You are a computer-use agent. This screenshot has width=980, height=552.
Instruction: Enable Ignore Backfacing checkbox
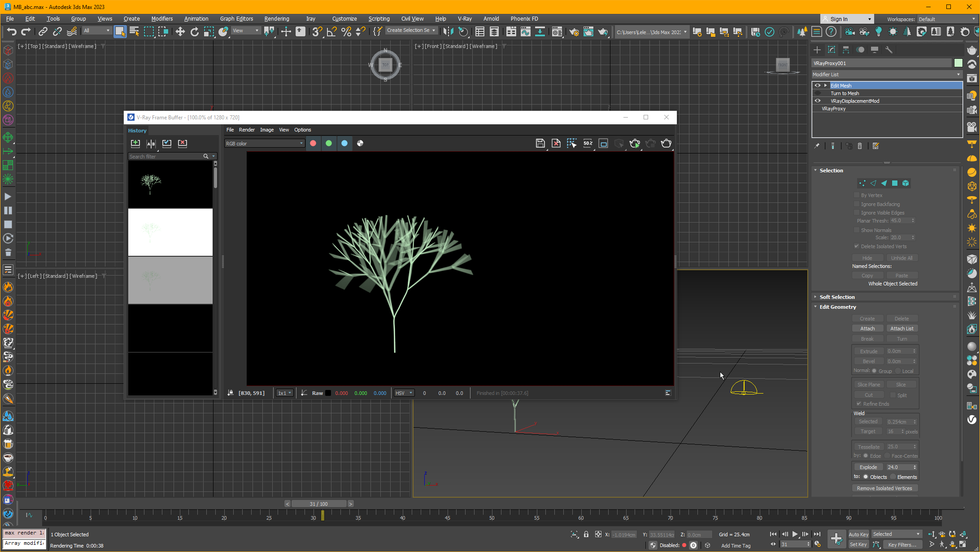pos(857,204)
